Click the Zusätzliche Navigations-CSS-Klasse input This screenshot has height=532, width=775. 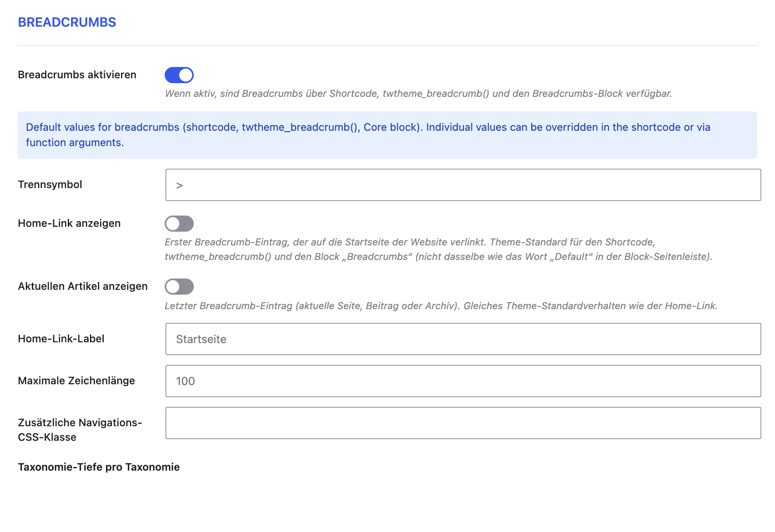[x=463, y=423]
